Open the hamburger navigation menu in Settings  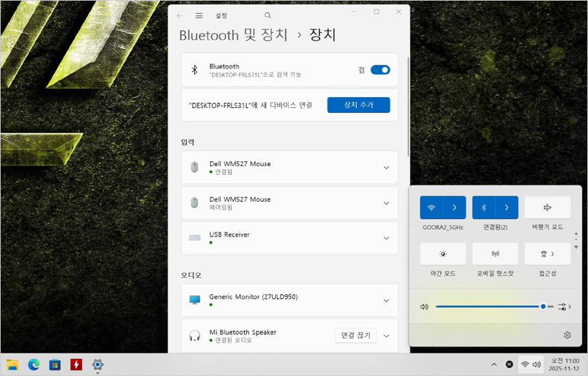tap(199, 15)
